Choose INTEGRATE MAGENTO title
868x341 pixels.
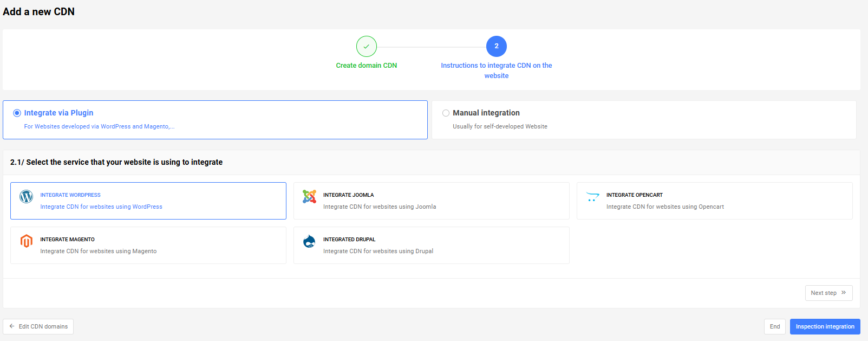(x=67, y=240)
